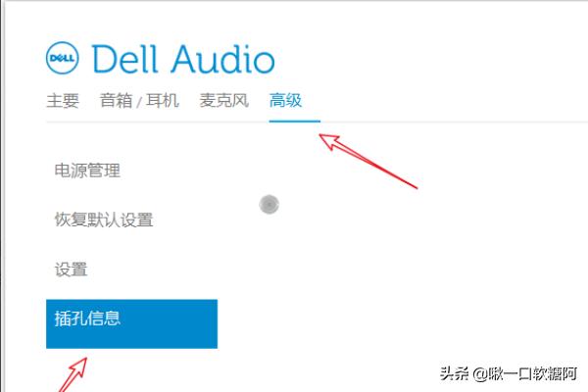This screenshot has height=392, width=588.
Task: Click the @啾一口软糯阿 username in watermark
Action: coord(525,373)
